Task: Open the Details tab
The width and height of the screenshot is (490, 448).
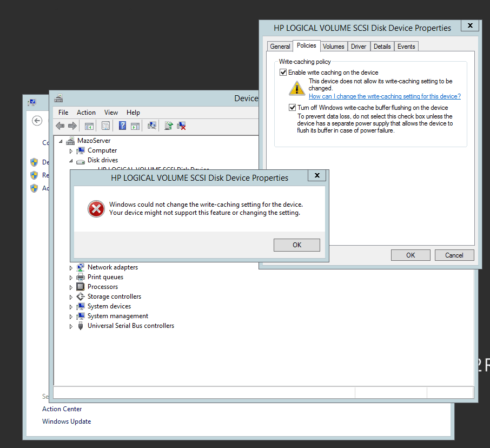Action: [382, 47]
